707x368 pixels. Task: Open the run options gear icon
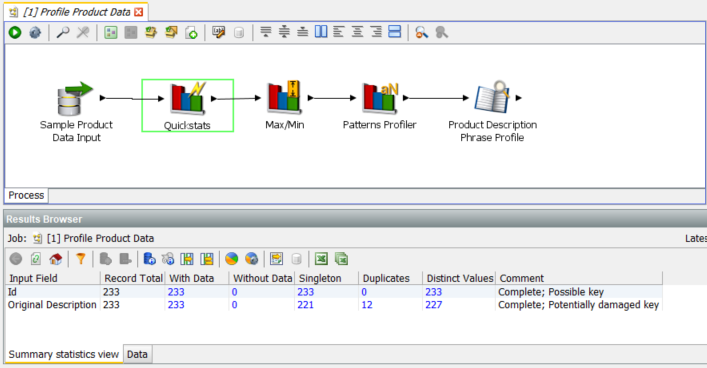click(35, 32)
